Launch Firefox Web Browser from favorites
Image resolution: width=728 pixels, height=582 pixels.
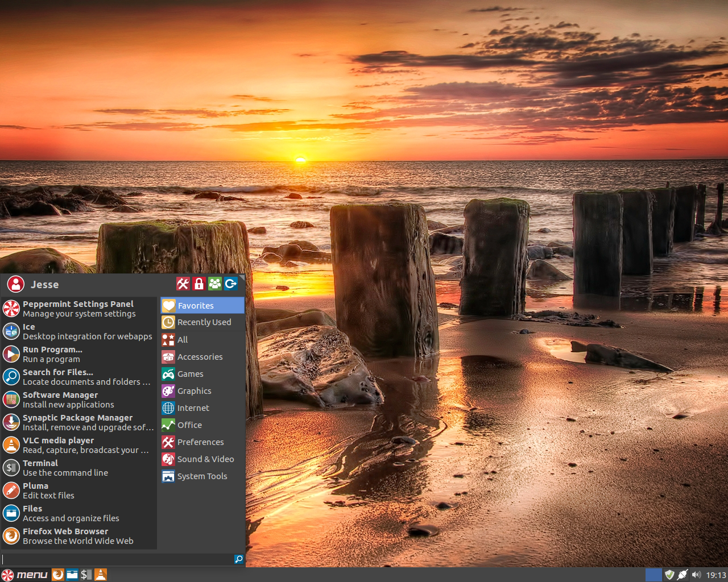[x=79, y=536]
